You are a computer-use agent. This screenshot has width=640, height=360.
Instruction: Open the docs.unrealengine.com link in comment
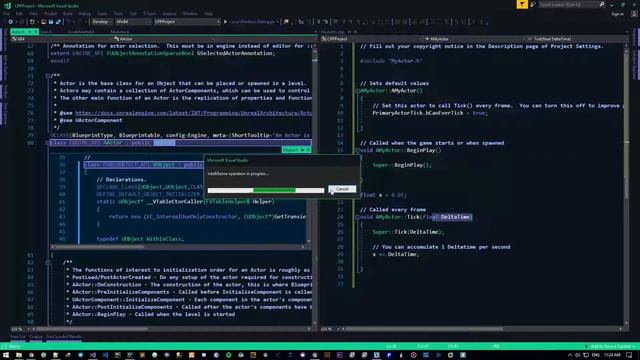pyautogui.click(x=193, y=113)
